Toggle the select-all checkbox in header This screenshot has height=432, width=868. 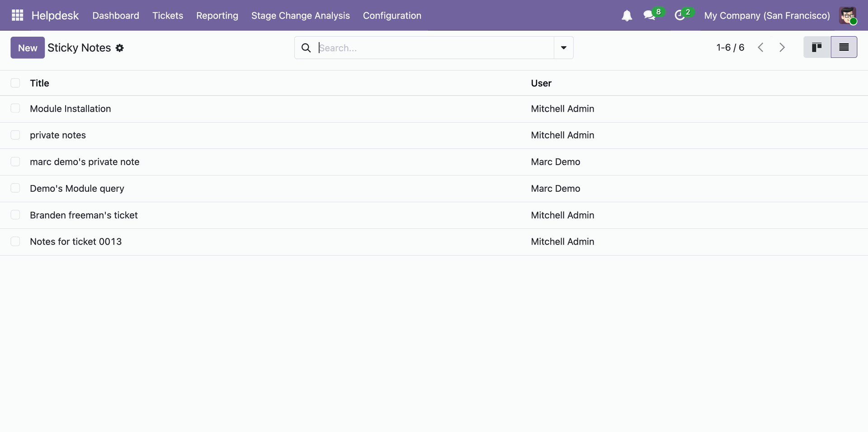pyautogui.click(x=15, y=83)
